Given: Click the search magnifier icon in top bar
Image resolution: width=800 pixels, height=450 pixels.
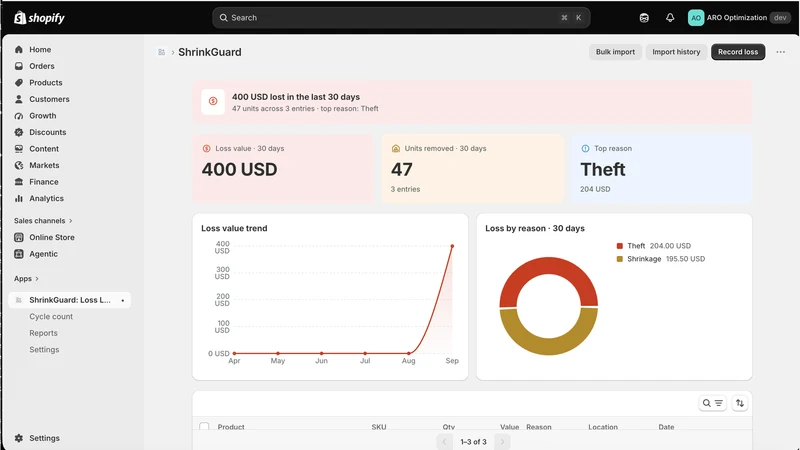Looking at the screenshot, I should (x=223, y=18).
